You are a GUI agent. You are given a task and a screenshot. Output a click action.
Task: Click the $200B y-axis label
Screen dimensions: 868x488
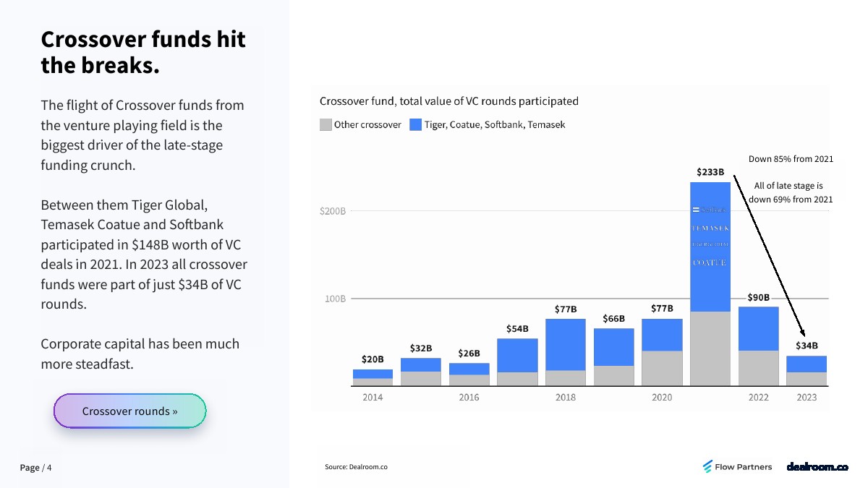tap(333, 211)
